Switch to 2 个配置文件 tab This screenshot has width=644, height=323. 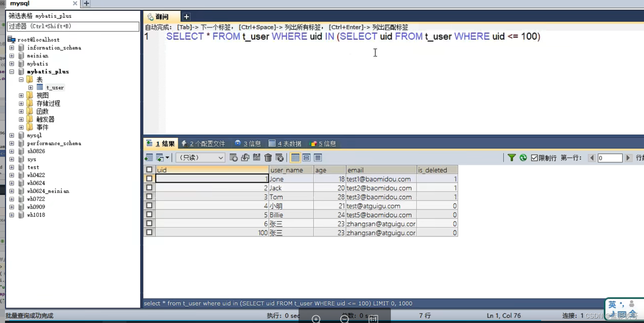point(204,144)
